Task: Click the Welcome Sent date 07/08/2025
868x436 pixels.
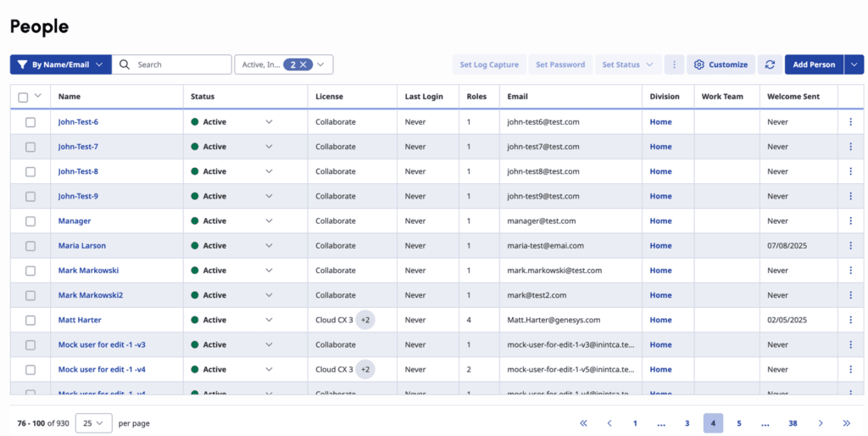Action: point(787,245)
